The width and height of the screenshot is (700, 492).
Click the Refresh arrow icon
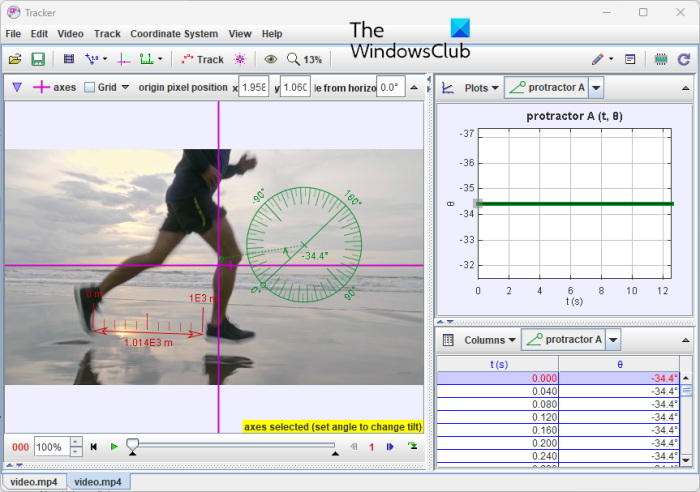(684, 60)
